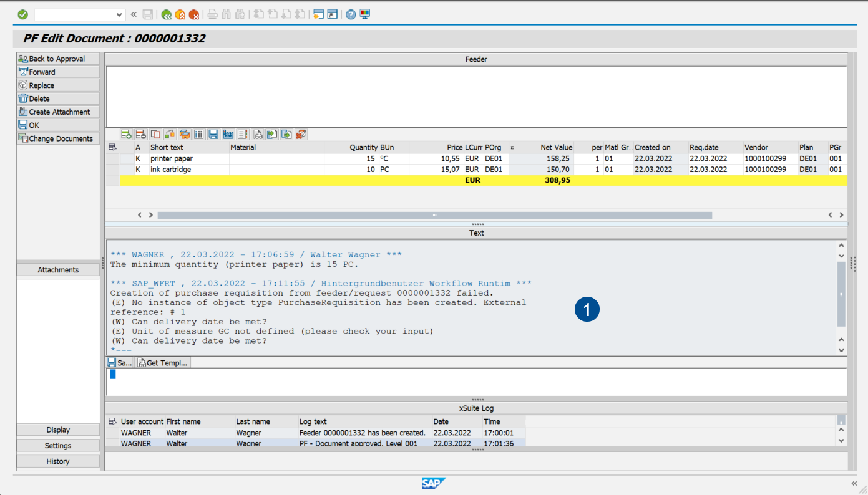Viewport: 868px width, 495px height.
Task: Click the Back to Approval button
Action: [57, 58]
